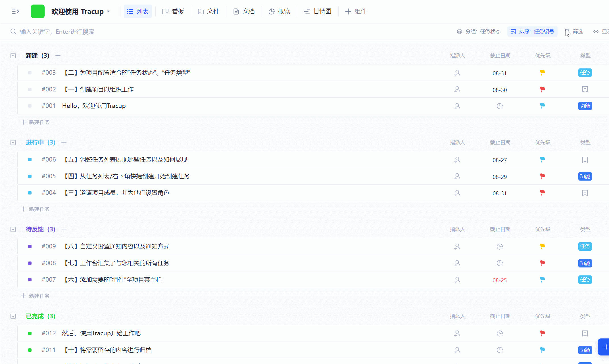Click blue quick-create plus button

click(x=605, y=347)
